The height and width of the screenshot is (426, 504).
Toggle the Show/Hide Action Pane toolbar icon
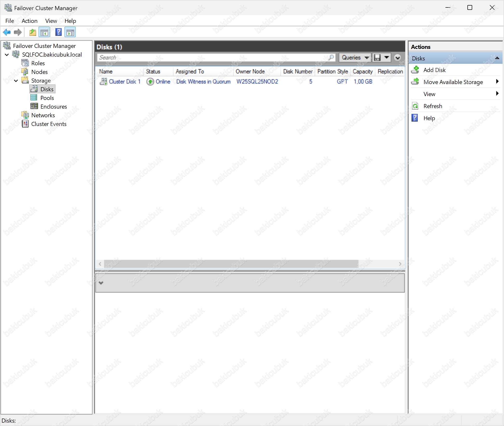tap(70, 32)
